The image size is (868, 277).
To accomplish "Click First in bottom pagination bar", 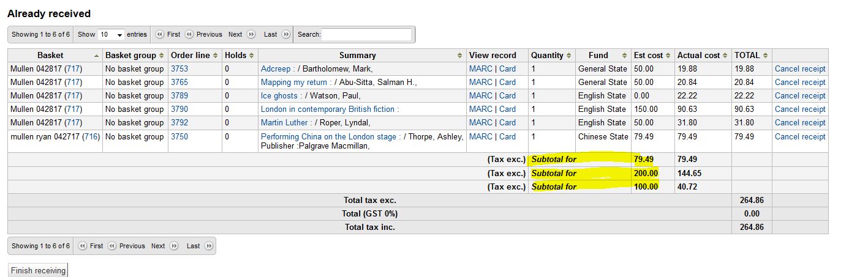I will click(91, 246).
